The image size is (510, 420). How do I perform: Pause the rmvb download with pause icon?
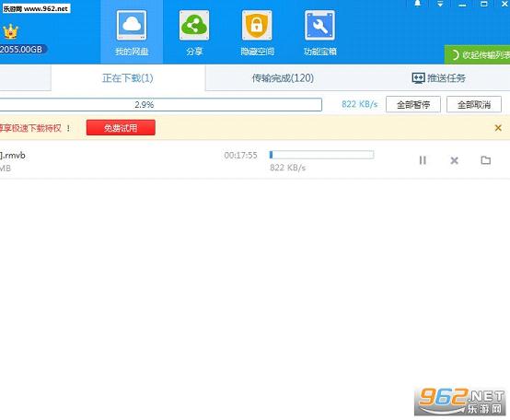coord(423,160)
